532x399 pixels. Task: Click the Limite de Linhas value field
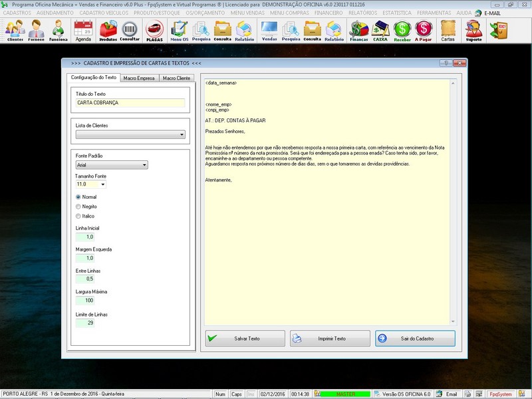pyautogui.click(x=85, y=323)
